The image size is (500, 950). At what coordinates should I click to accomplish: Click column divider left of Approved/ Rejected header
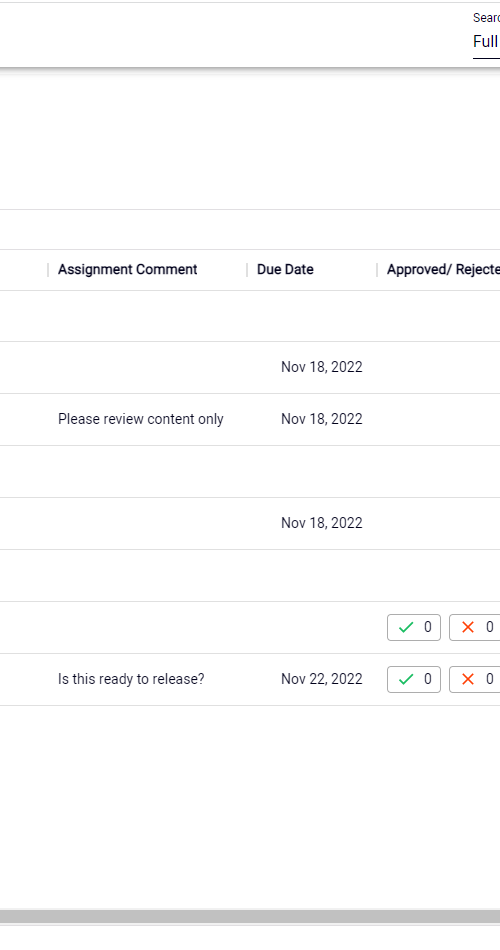coord(377,270)
